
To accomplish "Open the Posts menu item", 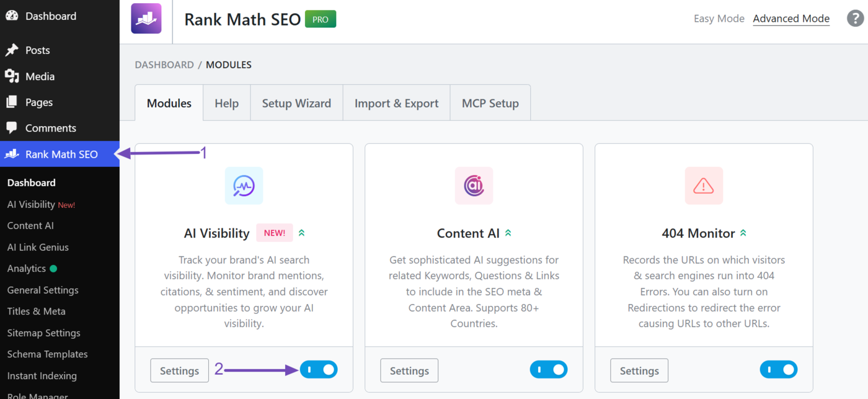I will [x=60, y=50].
